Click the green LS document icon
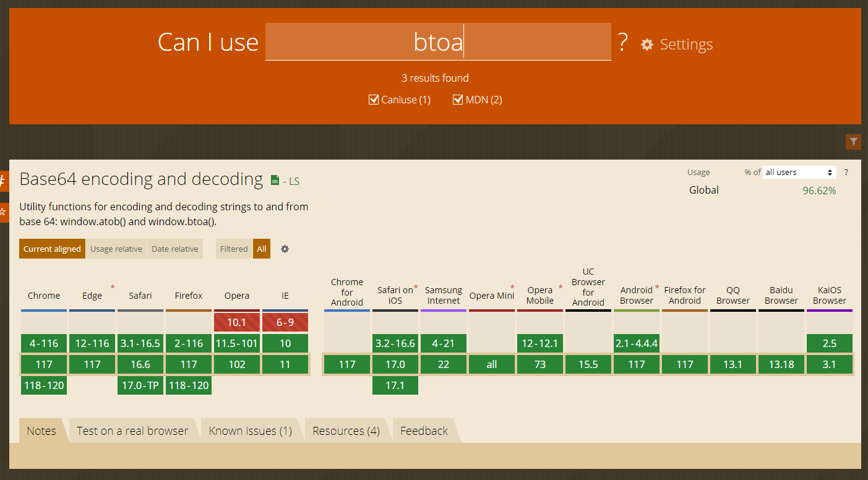The height and width of the screenshot is (480, 868). pos(275,181)
